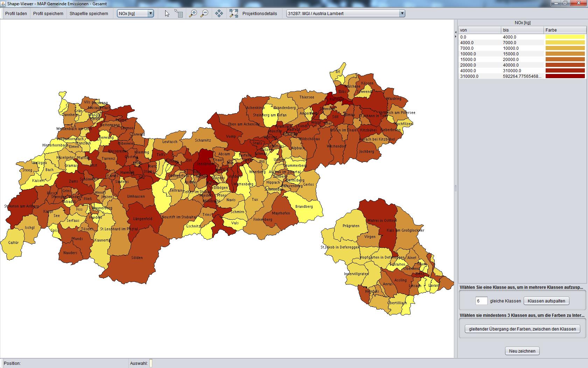This screenshot has width=588, height=368.
Task: Click Profil speichern in the toolbar
Action: click(x=48, y=14)
